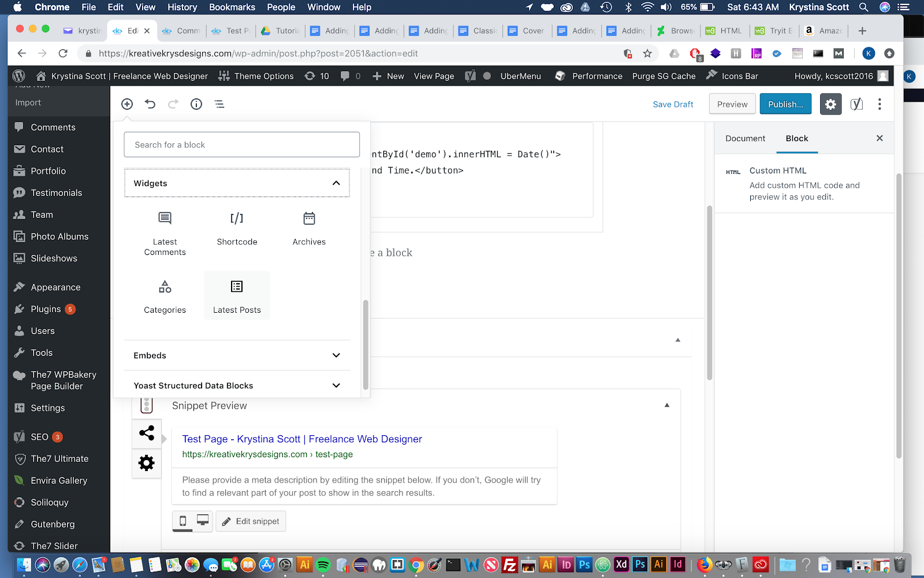The height and width of the screenshot is (578, 924).
Task: Click the Chrome address bar URL
Action: 258,53
